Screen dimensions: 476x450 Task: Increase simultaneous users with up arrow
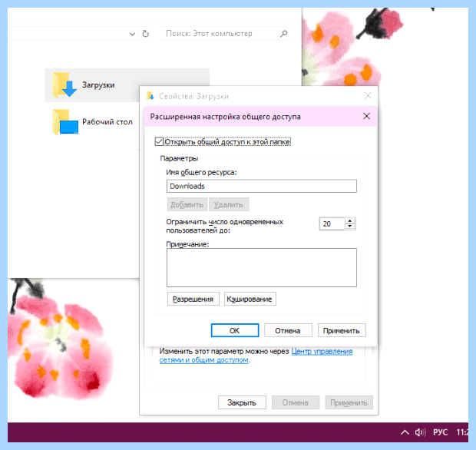pos(350,220)
